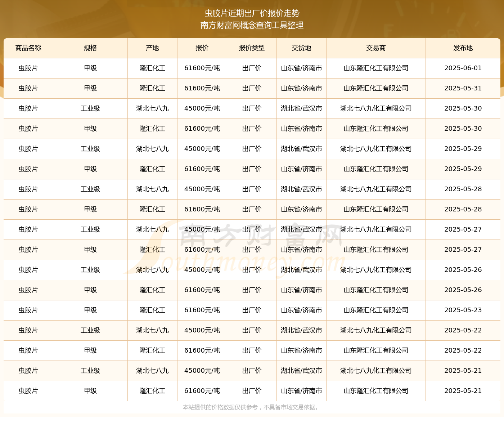Click 61600元/吨 price in the 2025-05-23 row

[202, 310]
